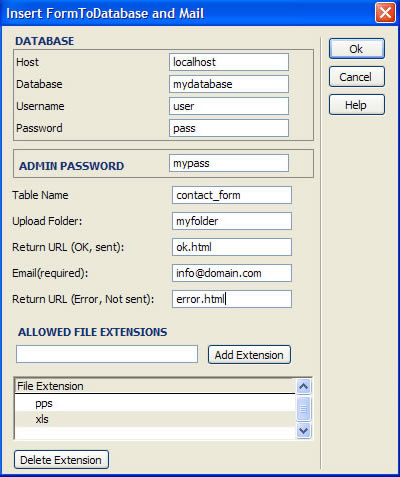Close the Insert FormToDatabase dialog
Viewport: 400px width, 477px height.
pos(385,13)
